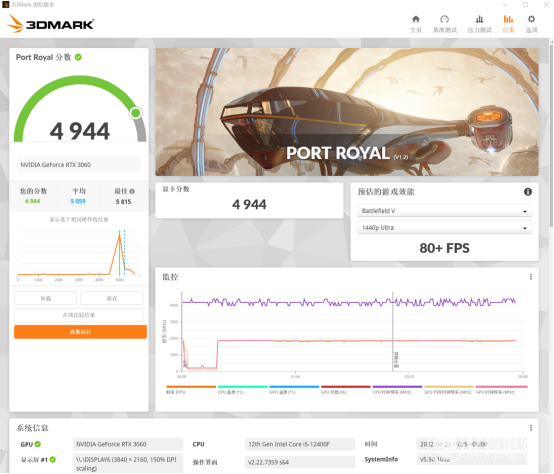Maximize the 3DMark window

coord(525,5)
